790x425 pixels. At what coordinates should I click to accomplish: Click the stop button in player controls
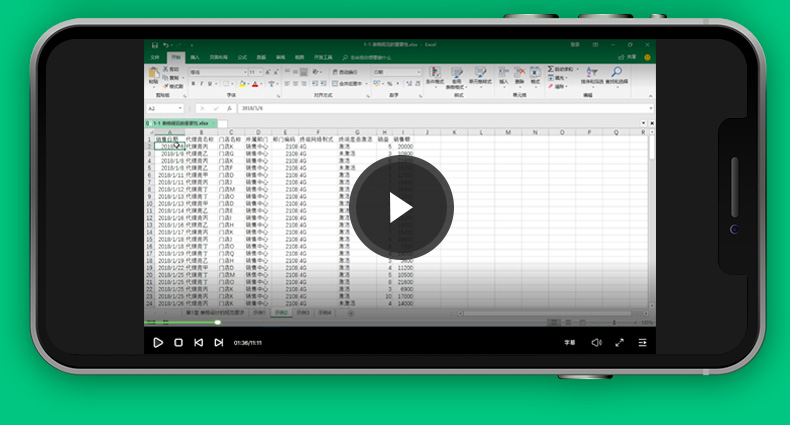178,342
